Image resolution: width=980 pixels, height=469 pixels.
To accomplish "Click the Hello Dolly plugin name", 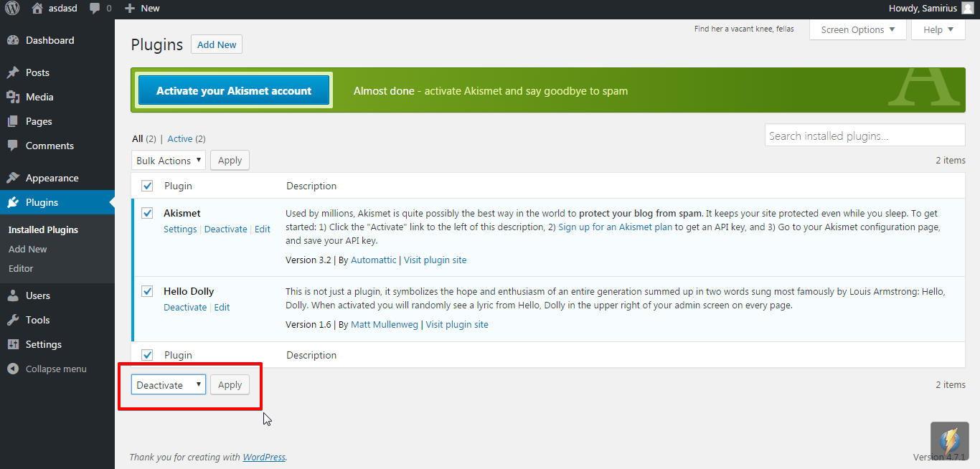I will 189,291.
